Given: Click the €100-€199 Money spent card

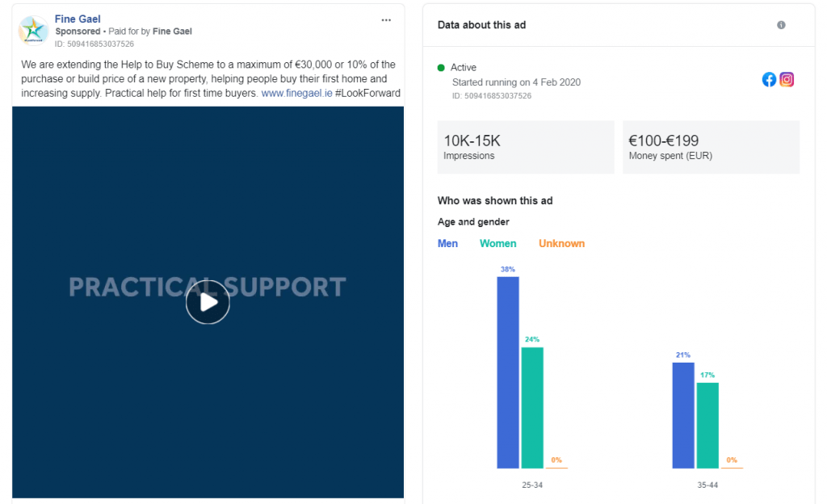Looking at the screenshot, I should click(711, 147).
